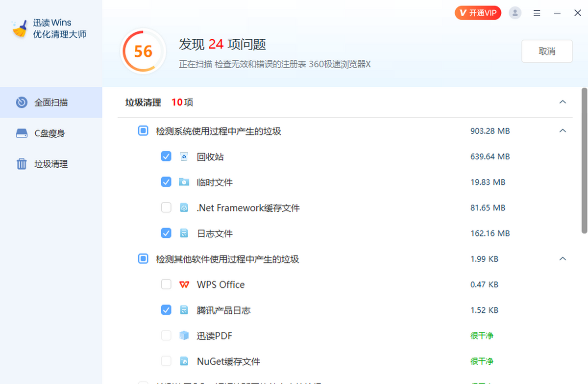Toggle 检测其他软件使用过程中产生的垃圾 group checkbox
The width and height of the screenshot is (588, 384).
[x=143, y=258]
